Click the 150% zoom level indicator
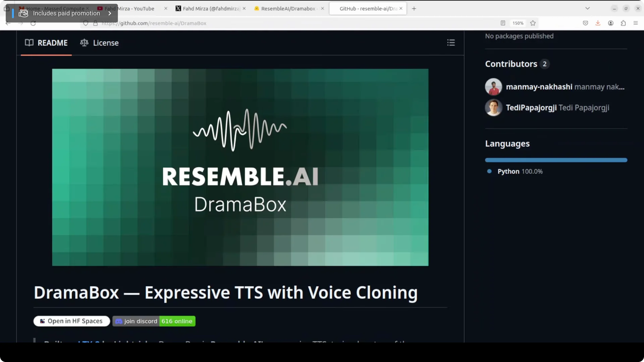This screenshot has height=362, width=644. click(518, 23)
